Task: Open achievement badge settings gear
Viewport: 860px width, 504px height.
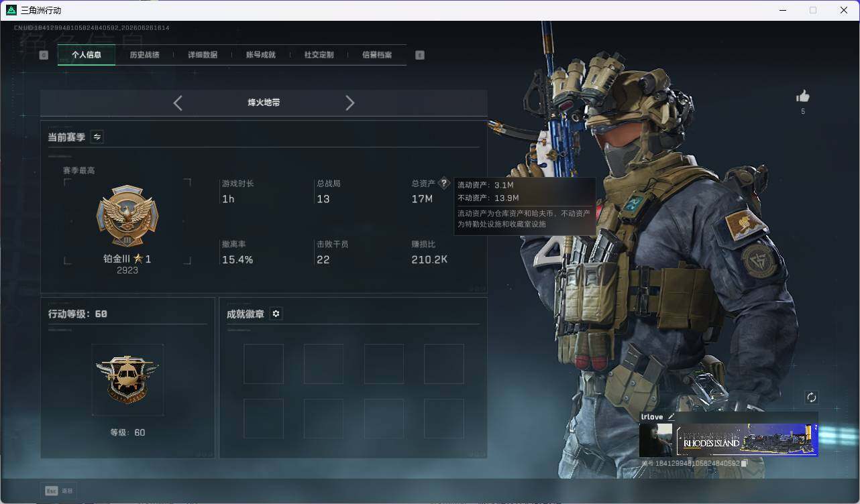Action: 276,314
